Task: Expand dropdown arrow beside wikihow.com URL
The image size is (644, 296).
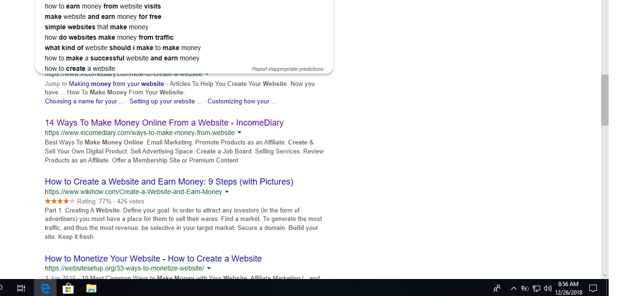Action: [227, 192]
